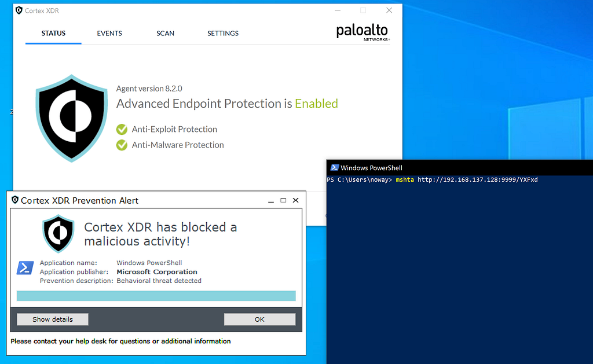The image size is (593, 364).
Task: Click the Anti-Exploit Protection green checkmark
Action: pyautogui.click(x=122, y=129)
